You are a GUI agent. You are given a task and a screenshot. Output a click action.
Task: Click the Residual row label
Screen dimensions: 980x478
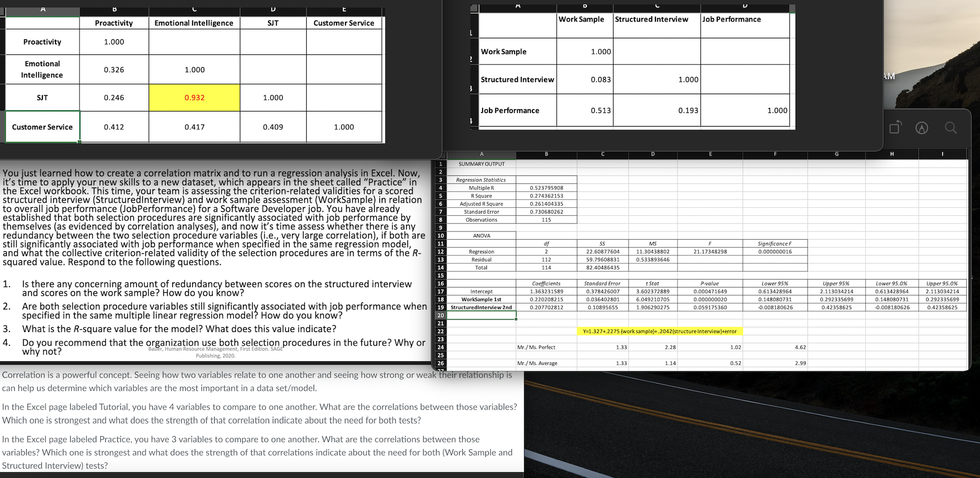click(482, 260)
